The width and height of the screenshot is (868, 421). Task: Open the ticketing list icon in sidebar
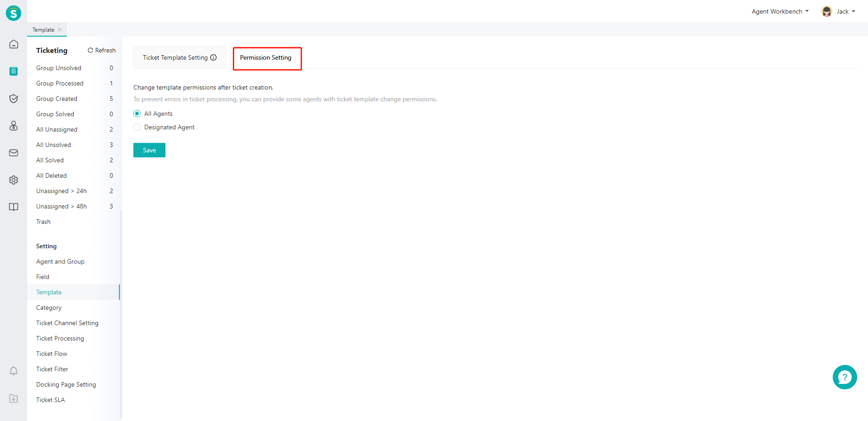point(14,71)
